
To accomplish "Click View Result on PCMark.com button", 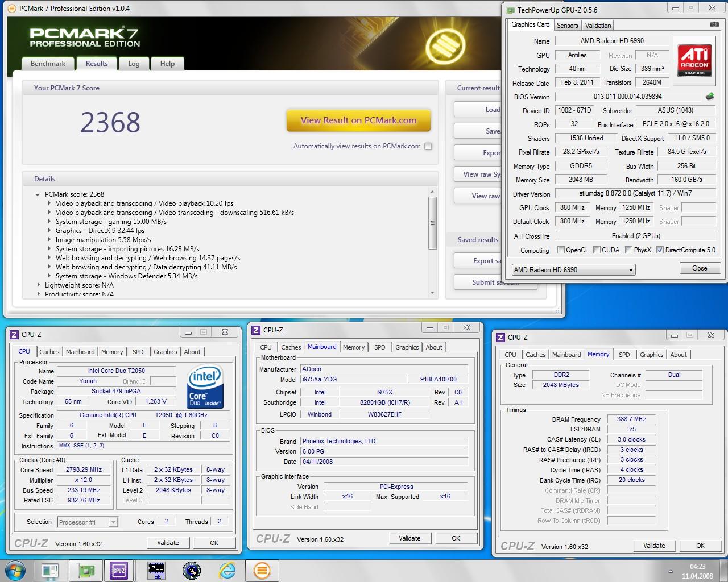I will coord(358,120).
